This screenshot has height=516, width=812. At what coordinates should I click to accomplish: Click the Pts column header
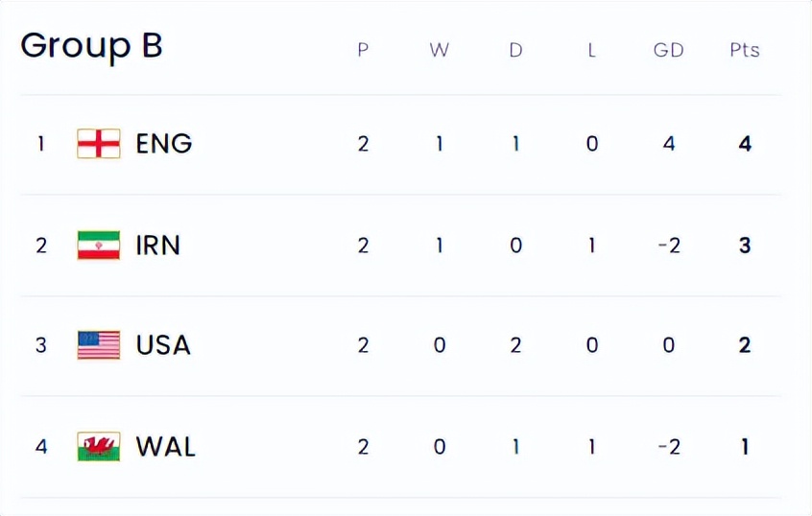(x=745, y=50)
